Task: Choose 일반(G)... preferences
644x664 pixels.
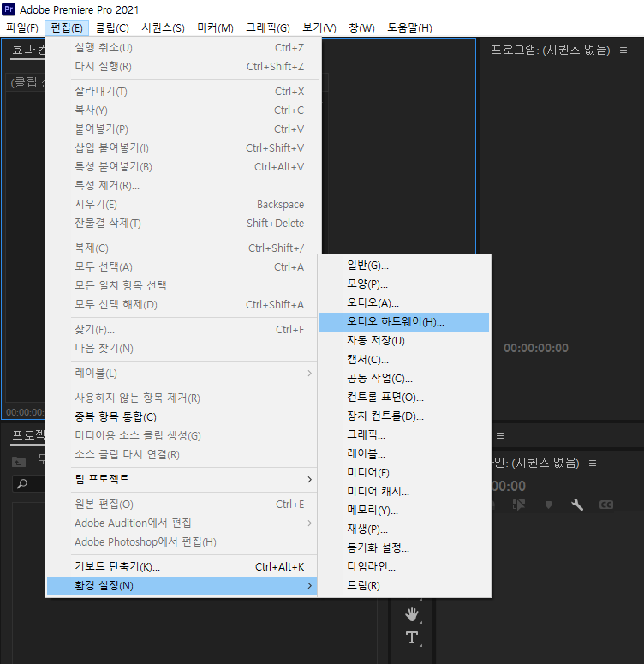Action: coord(404,266)
